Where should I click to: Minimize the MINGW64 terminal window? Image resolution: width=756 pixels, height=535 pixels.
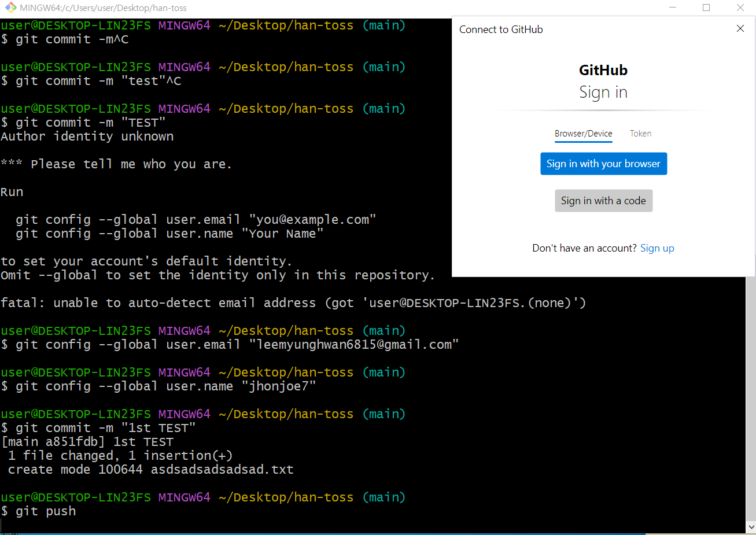673,8
